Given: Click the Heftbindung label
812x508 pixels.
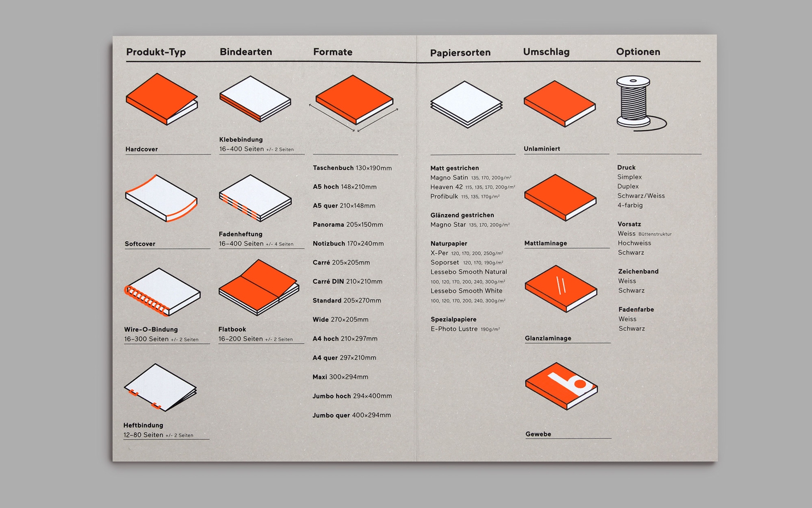Looking at the screenshot, I should point(143,425).
